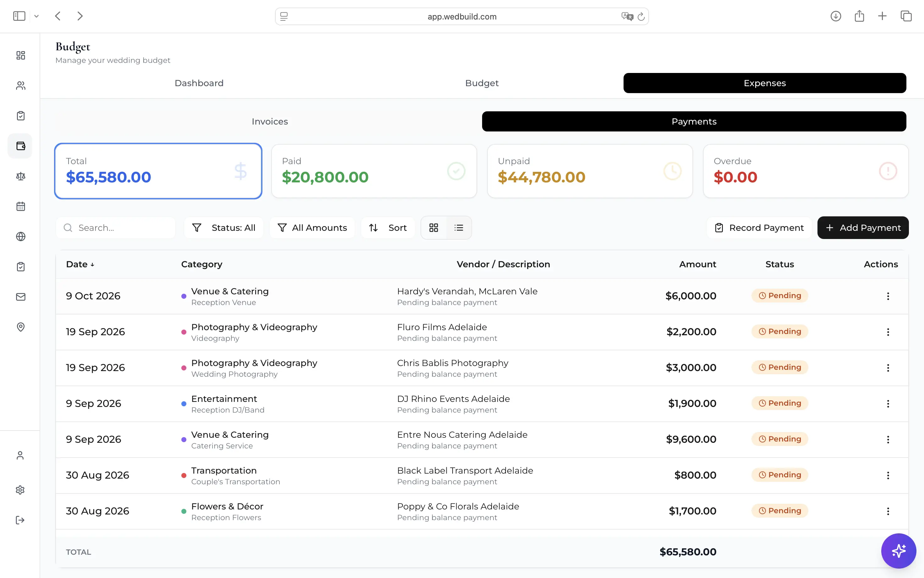This screenshot has width=924, height=578.
Task: Open the map pin location icon in sidebar
Action: click(x=21, y=327)
